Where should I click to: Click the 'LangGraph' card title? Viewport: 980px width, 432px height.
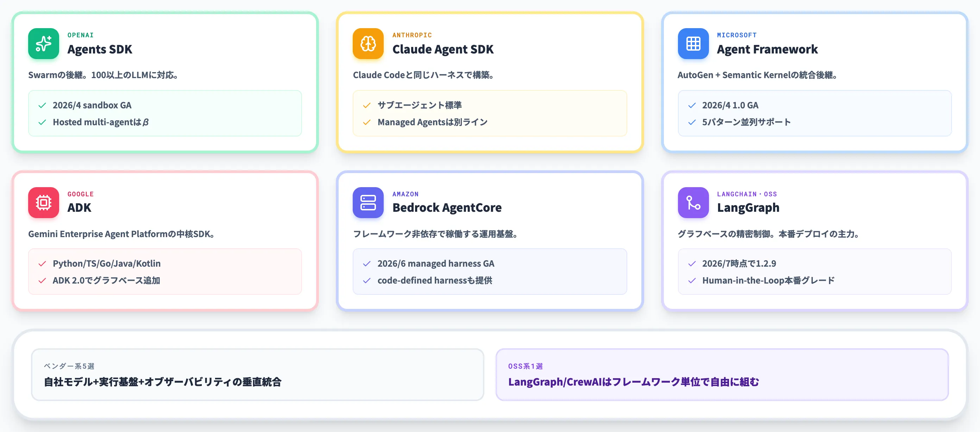pos(748,208)
